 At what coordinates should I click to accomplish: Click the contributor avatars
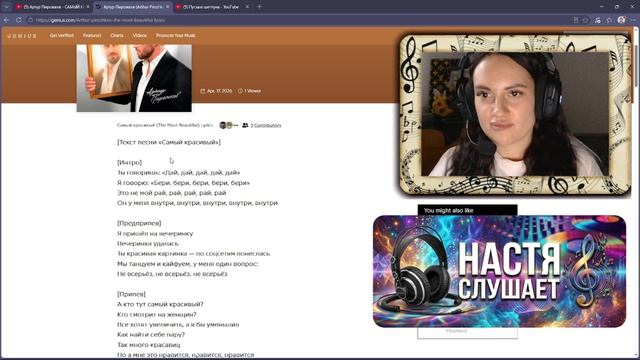click(x=228, y=125)
